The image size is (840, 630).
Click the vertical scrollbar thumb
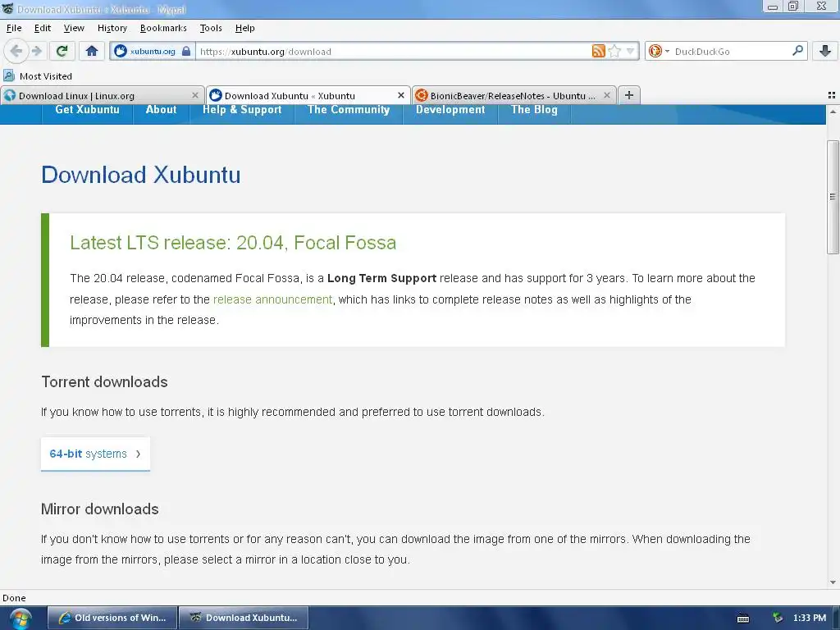pyautogui.click(x=833, y=197)
